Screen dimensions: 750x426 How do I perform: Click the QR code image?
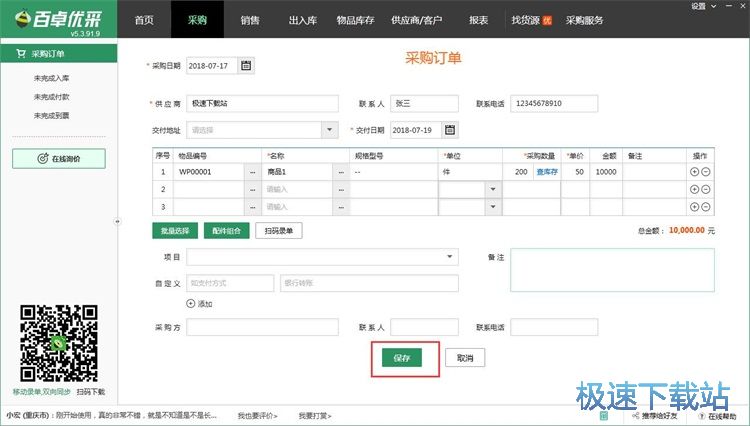coord(58,343)
